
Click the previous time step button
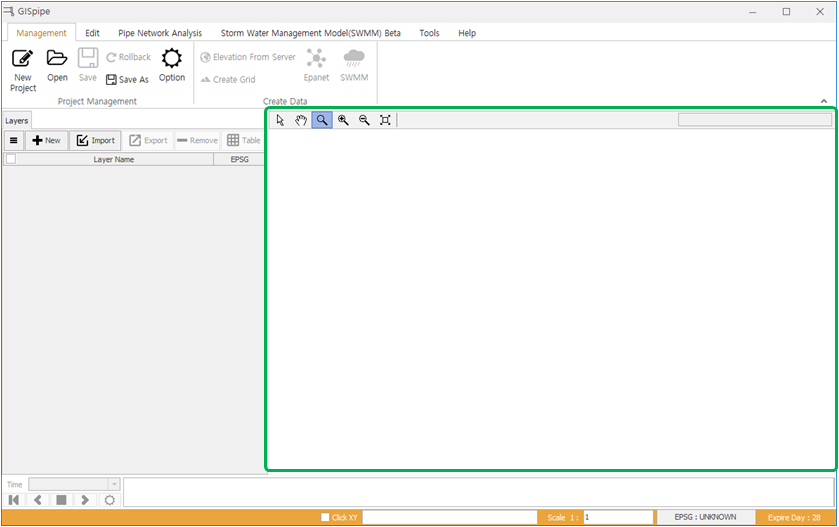pos(37,500)
